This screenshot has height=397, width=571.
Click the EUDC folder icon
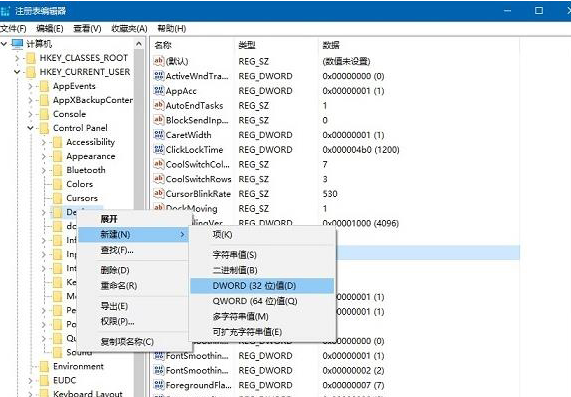[x=44, y=381]
